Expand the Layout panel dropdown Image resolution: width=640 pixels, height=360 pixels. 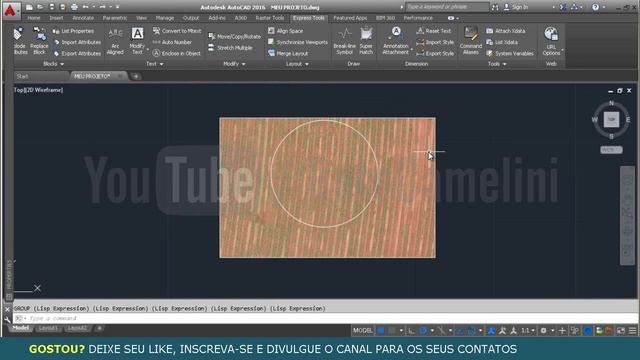point(297,64)
